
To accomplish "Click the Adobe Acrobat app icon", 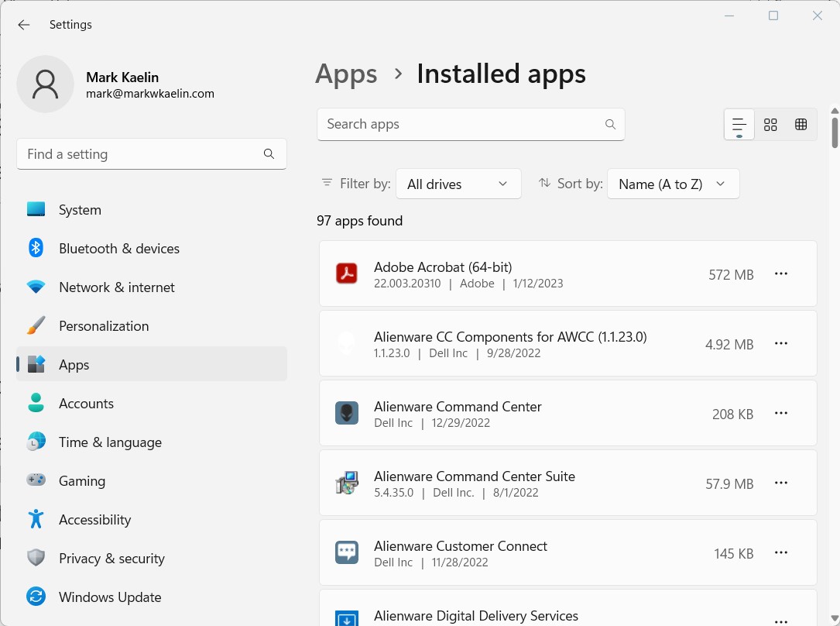I will point(346,273).
